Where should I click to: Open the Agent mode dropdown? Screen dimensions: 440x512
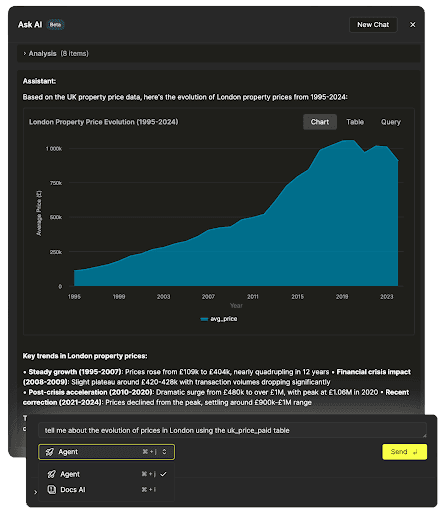106,452
